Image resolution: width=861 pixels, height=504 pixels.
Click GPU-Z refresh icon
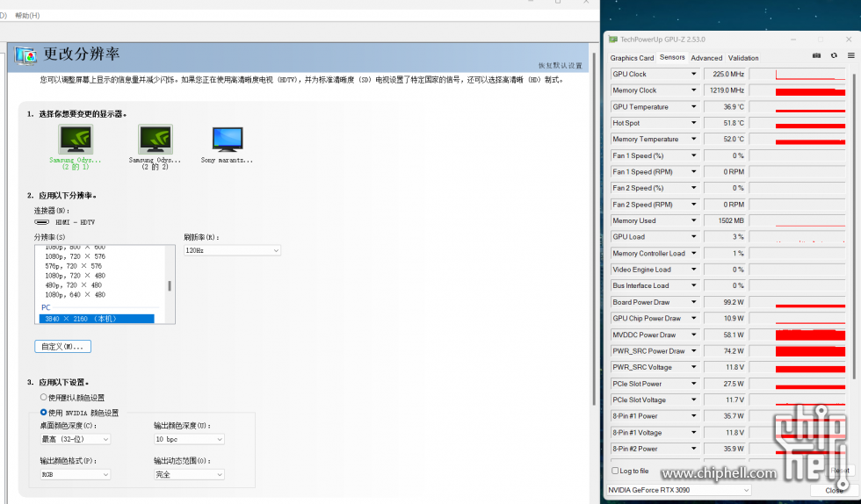(834, 55)
